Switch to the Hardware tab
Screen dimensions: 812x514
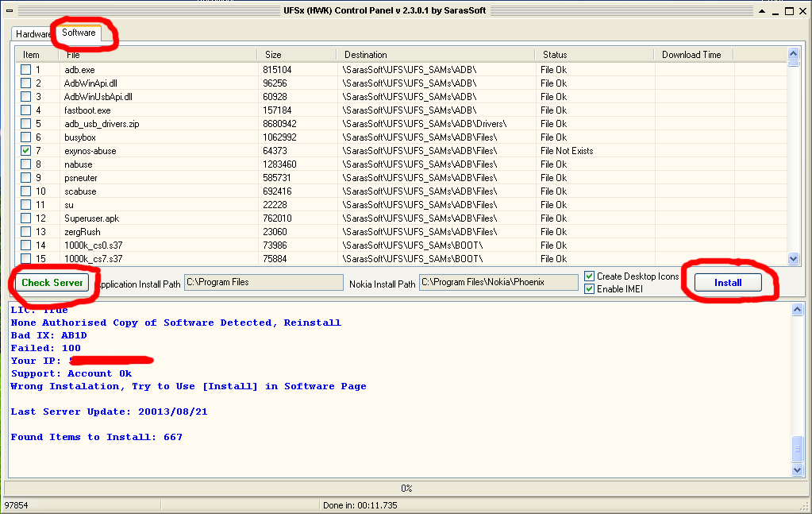[x=33, y=33]
